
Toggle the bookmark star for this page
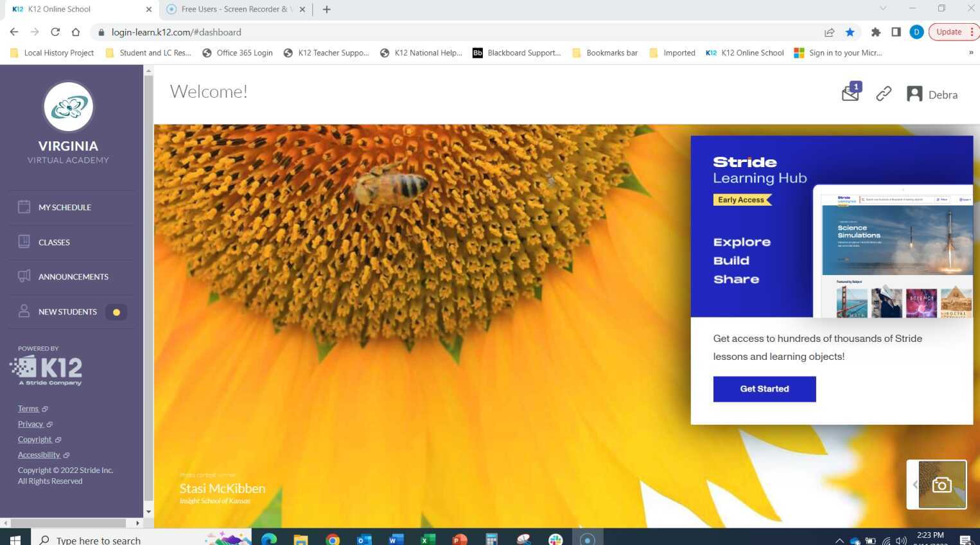[x=850, y=32]
